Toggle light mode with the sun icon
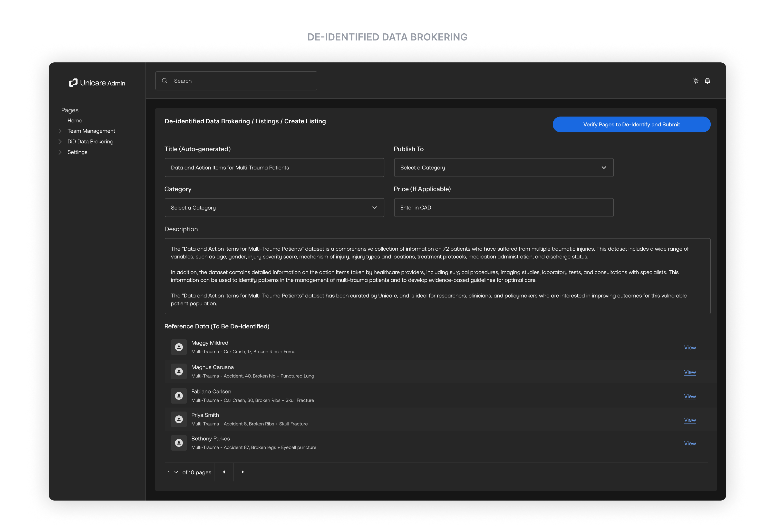 (x=695, y=81)
